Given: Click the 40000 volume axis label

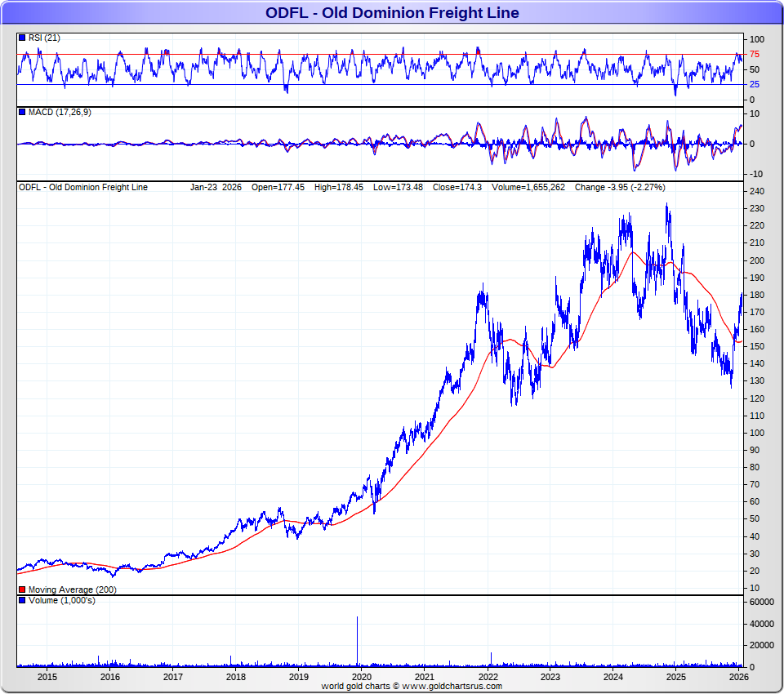Looking at the screenshot, I should pos(761,624).
